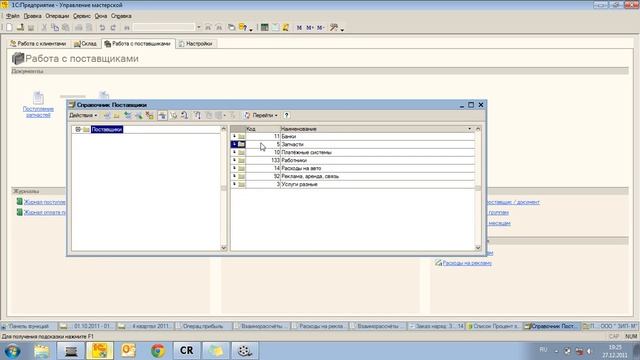Open the Окна menu
Screen dimensions: 640x360
pos(101,16)
